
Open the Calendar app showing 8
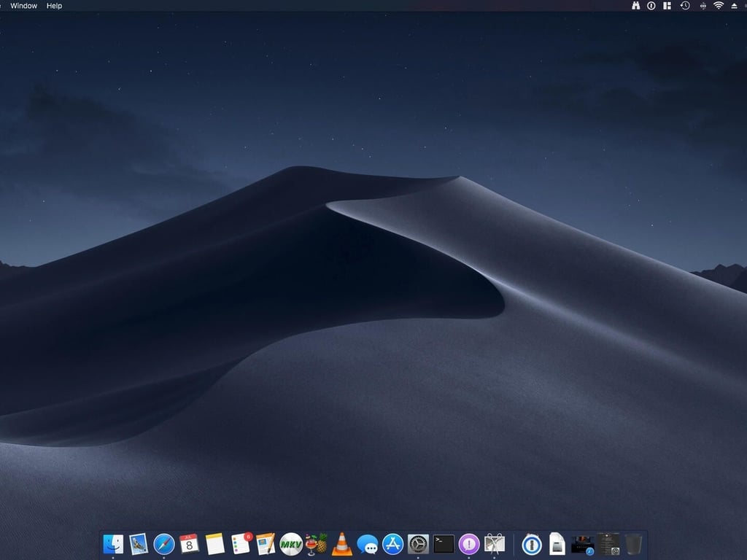pos(189,544)
